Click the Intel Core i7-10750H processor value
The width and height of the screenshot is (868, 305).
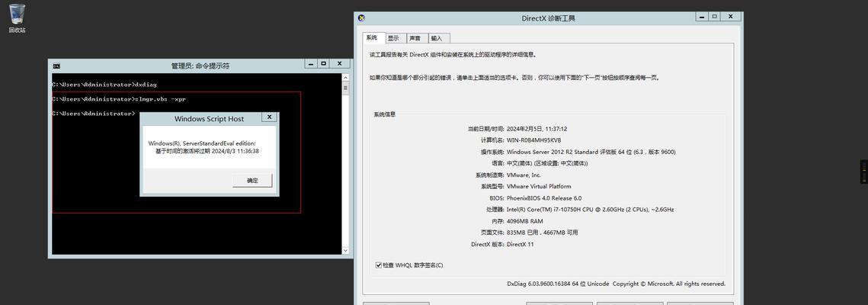point(590,210)
